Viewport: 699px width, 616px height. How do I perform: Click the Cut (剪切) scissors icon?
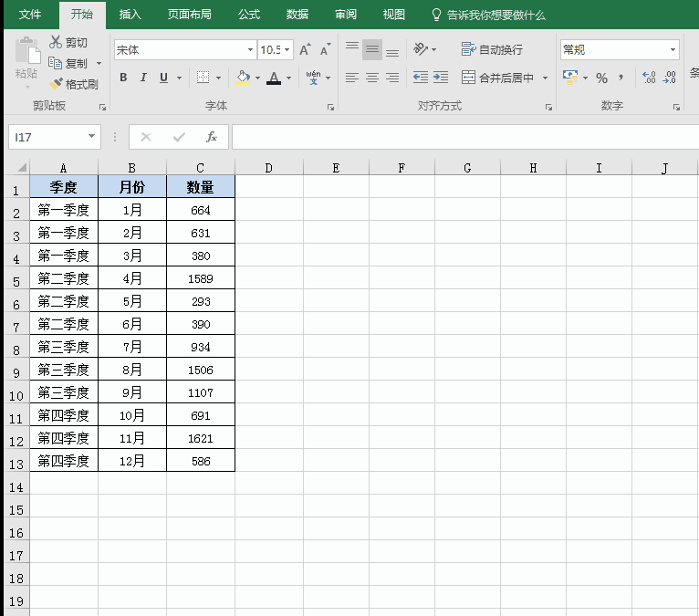click(x=56, y=42)
